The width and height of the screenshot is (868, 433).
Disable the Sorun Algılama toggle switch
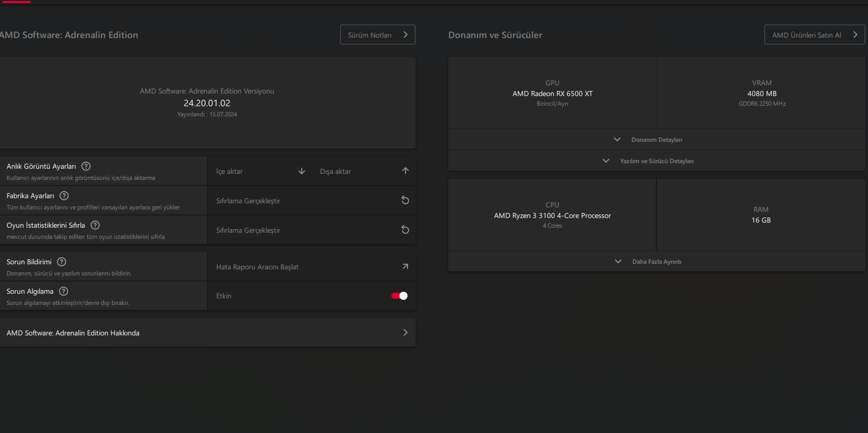pos(399,296)
